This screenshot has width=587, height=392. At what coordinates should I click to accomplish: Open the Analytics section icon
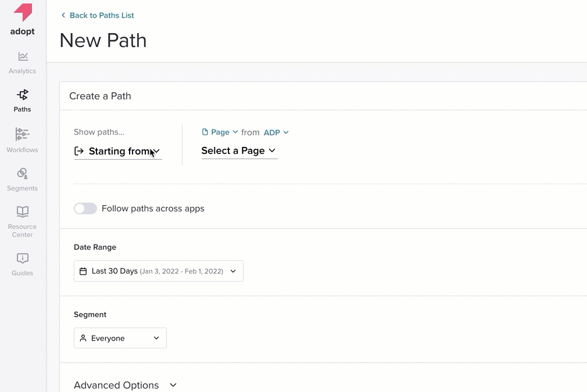pyautogui.click(x=22, y=56)
